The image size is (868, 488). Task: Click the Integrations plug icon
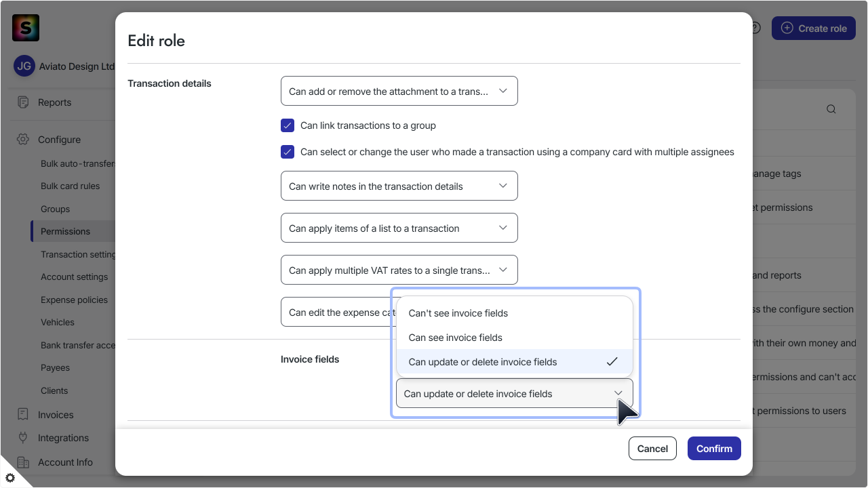23,437
